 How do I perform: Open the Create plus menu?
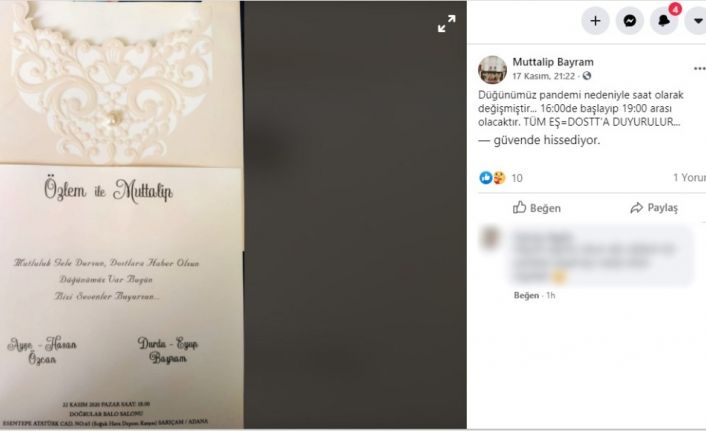[x=595, y=21]
